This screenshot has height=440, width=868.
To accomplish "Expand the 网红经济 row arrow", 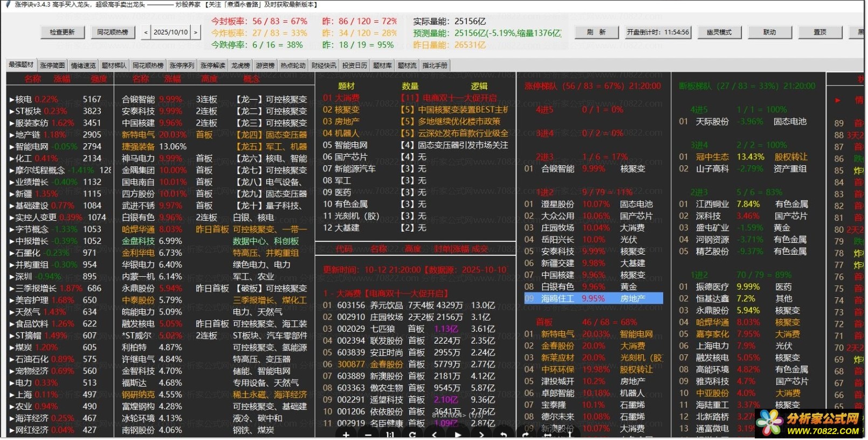I will point(12,430).
